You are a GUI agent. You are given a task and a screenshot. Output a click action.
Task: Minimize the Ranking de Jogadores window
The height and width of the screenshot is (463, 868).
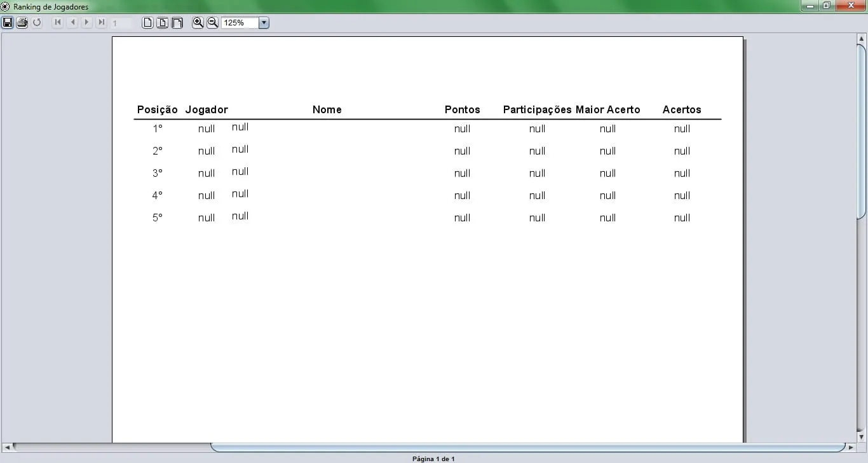(810, 6)
